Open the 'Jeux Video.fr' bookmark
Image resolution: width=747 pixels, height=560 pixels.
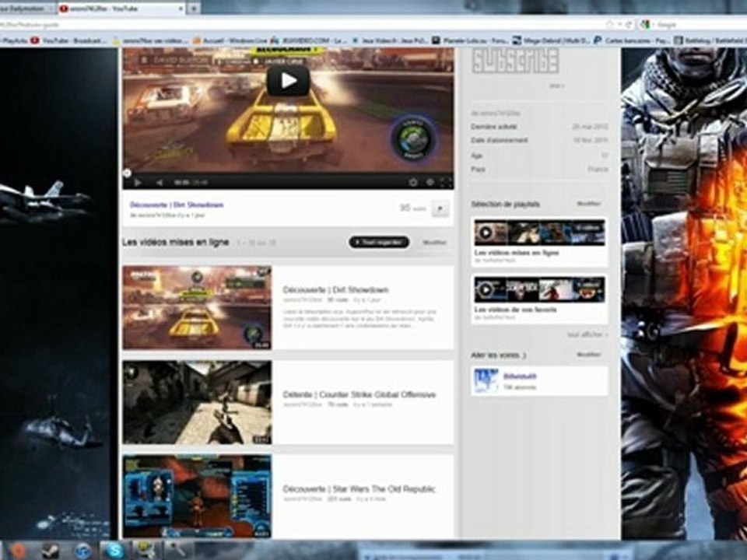click(x=390, y=41)
